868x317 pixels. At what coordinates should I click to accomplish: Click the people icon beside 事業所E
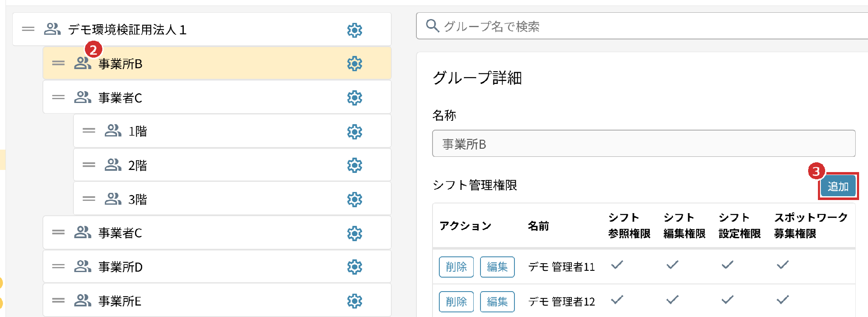pyautogui.click(x=83, y=300)
